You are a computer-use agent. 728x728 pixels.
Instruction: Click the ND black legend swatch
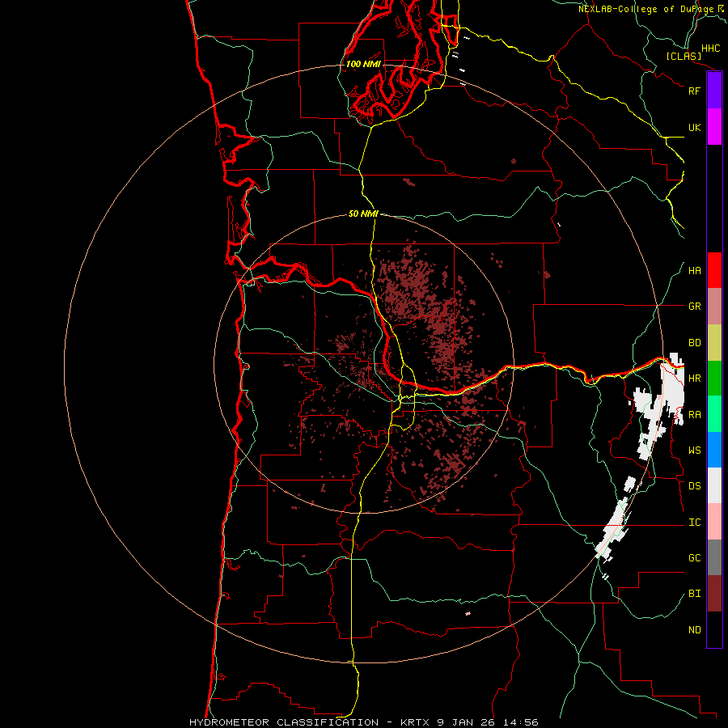(714, 629)
